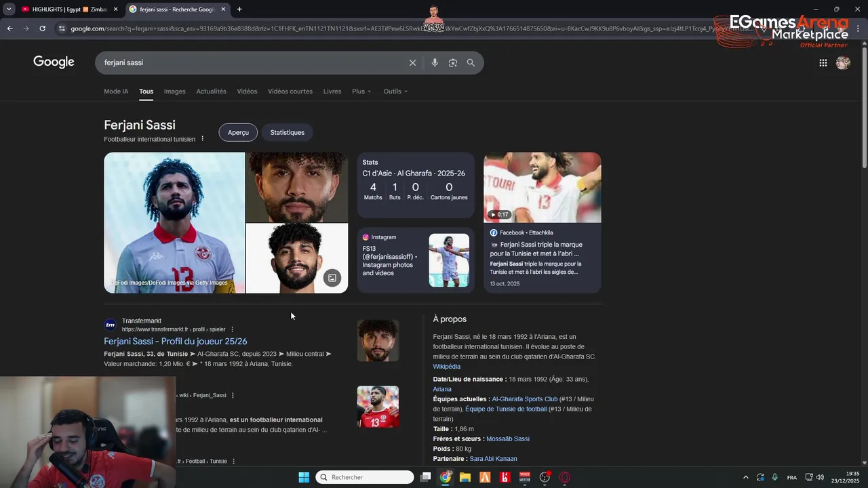Click the Google logo
This screenshot has width=868, height=488.
click(x=54, y=62)
